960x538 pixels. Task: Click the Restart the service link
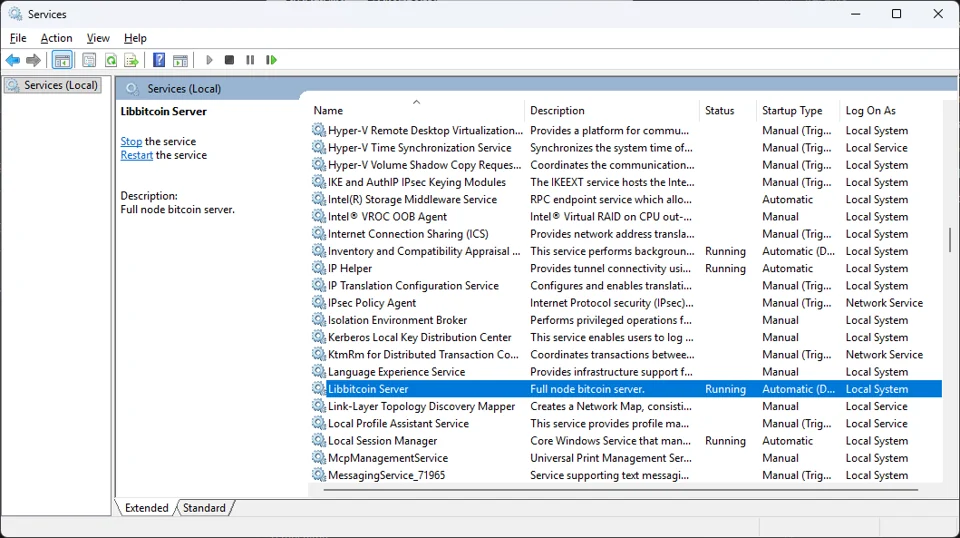tap(137, 155)
